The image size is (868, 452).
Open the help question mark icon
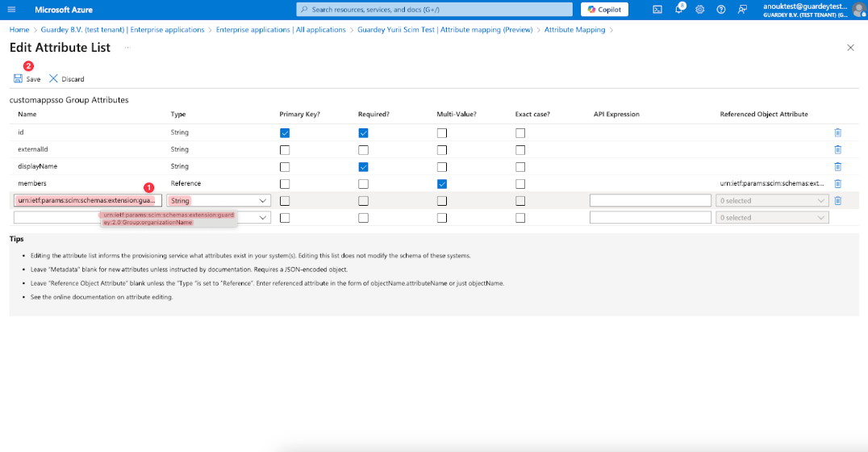720,10
